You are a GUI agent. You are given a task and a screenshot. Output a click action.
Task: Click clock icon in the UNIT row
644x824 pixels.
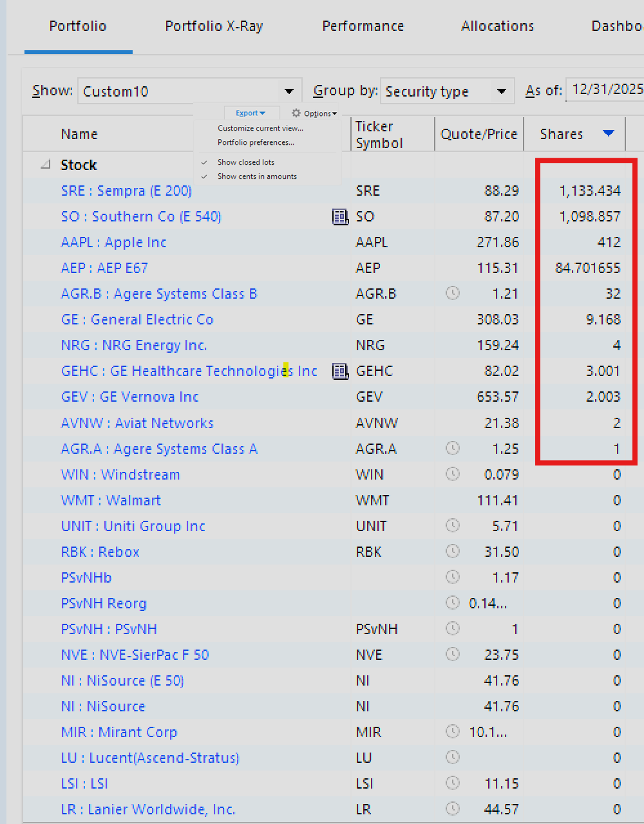(x=453, y=525)
